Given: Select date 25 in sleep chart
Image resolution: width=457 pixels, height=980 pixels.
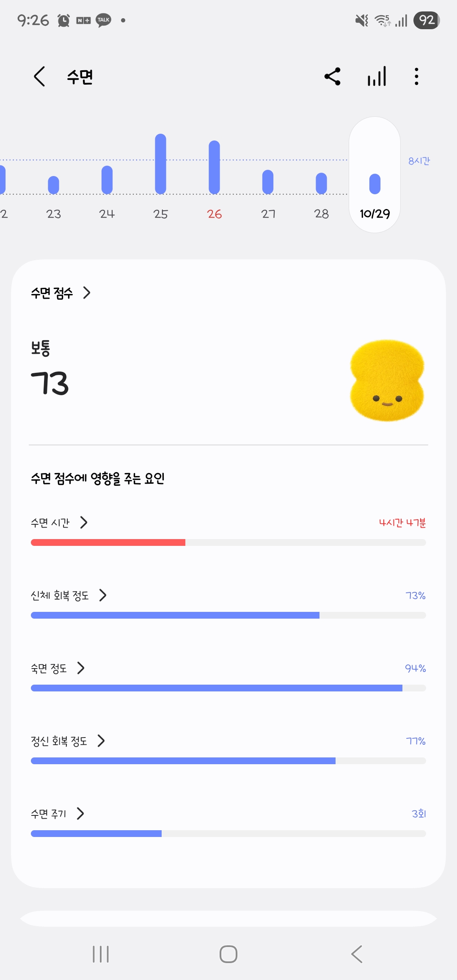Looking at the screenshot, I should (x=161, y=214).
